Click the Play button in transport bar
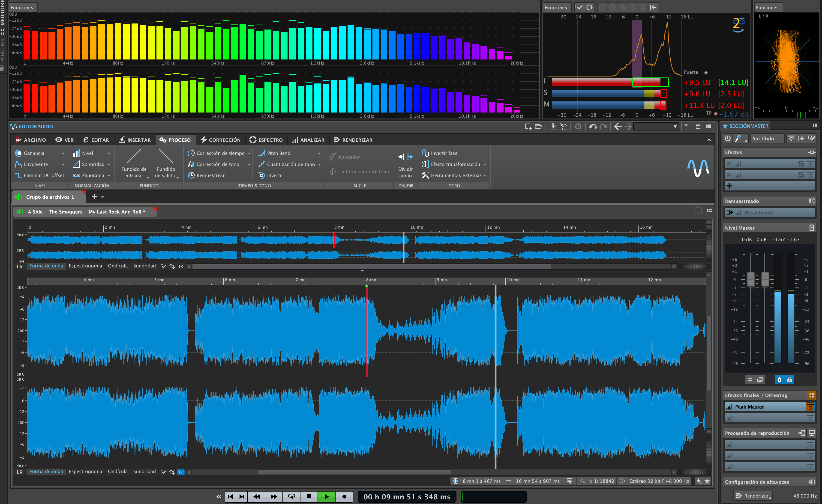822x504 pixels. [326, 497]
